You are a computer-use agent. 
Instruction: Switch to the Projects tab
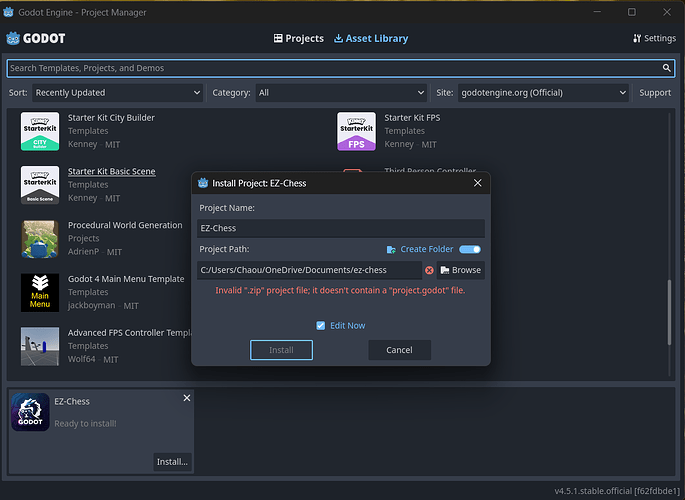pyautogui.click(x=298, y=38)
